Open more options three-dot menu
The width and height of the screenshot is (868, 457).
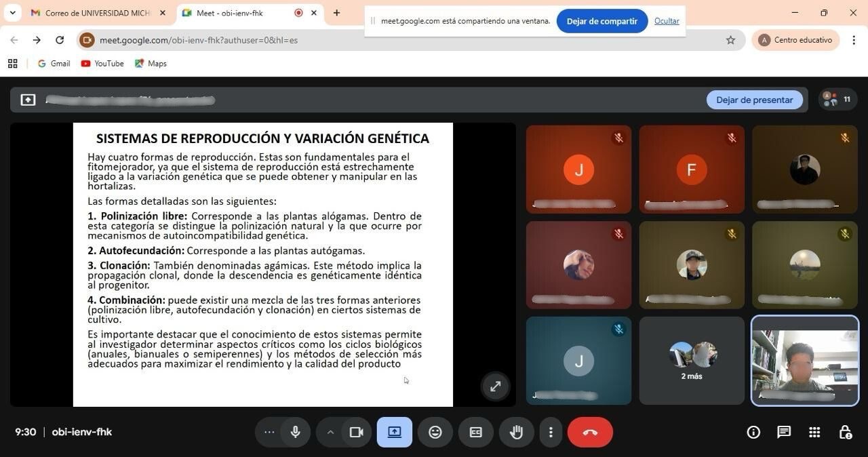pyautogui.click(x=551, y=432)
